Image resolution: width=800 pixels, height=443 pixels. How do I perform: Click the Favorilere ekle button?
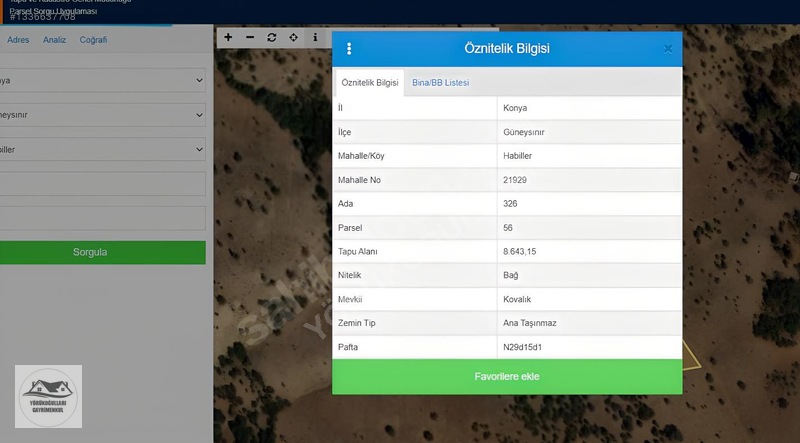pyautogui.click(x=507, y=377)
